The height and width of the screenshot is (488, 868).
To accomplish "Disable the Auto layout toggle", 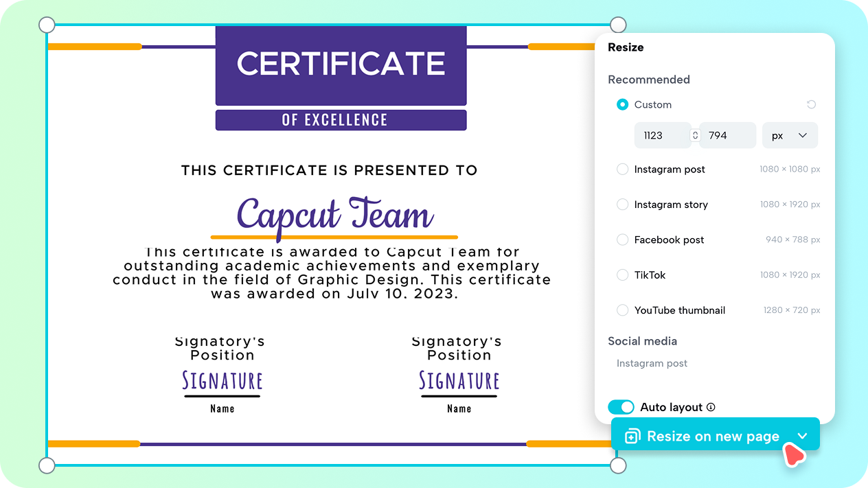I will click(x=621, y=406).
